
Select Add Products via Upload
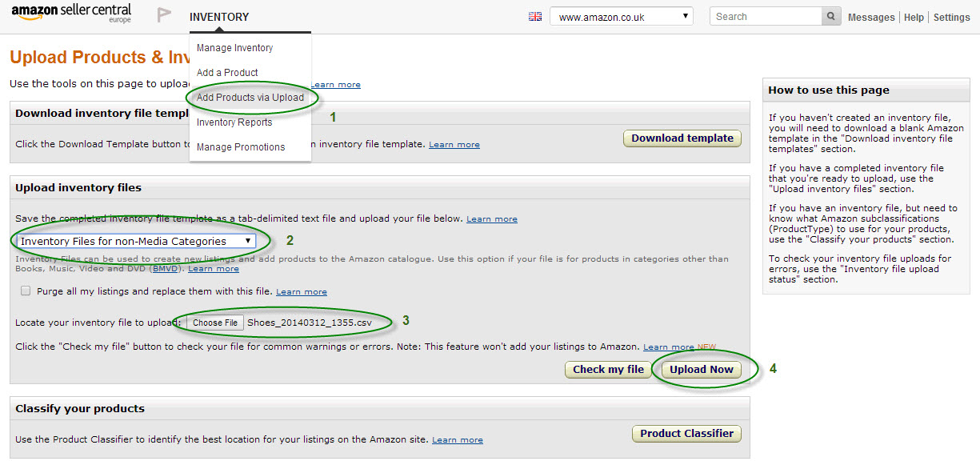pyautogui.click(x=250, y=98)
